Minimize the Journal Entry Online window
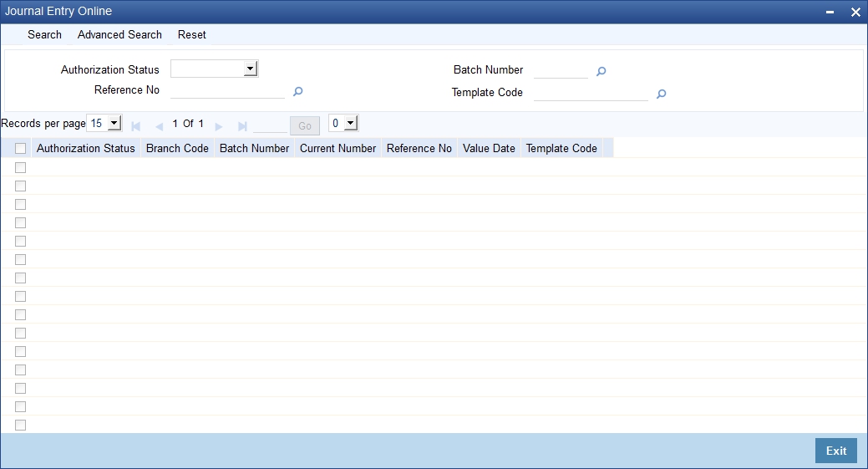The height and width of the screenshot is (469, 868). 830,12
